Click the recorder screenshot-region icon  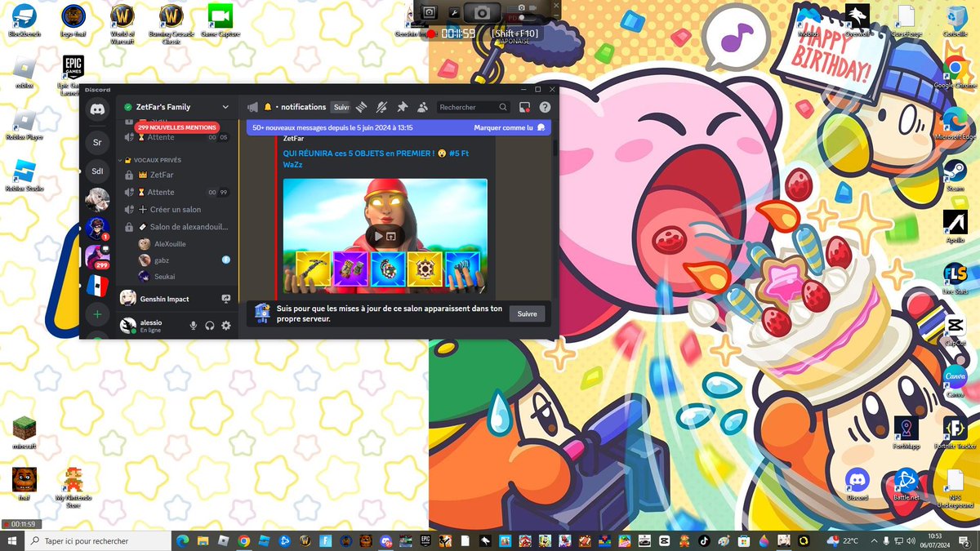(x=430, y=12)
